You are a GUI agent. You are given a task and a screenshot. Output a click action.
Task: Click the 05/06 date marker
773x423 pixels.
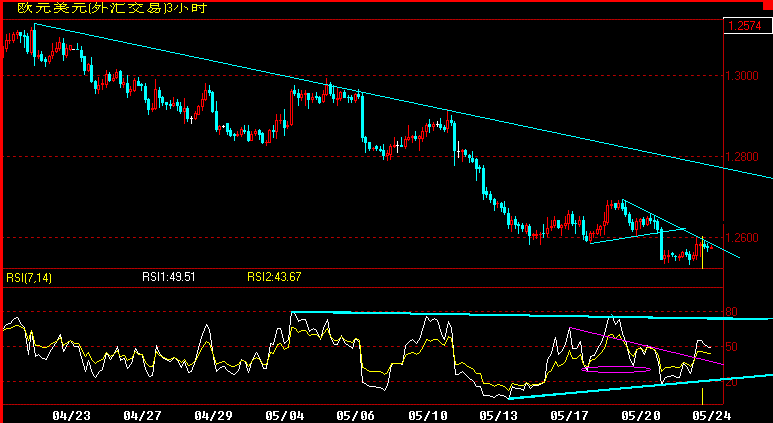(354, 416)
